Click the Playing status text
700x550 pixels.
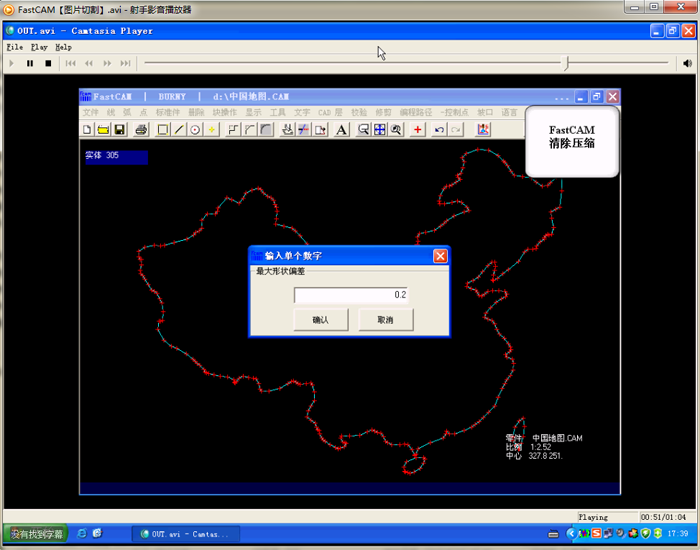click(x=593, y=517)
